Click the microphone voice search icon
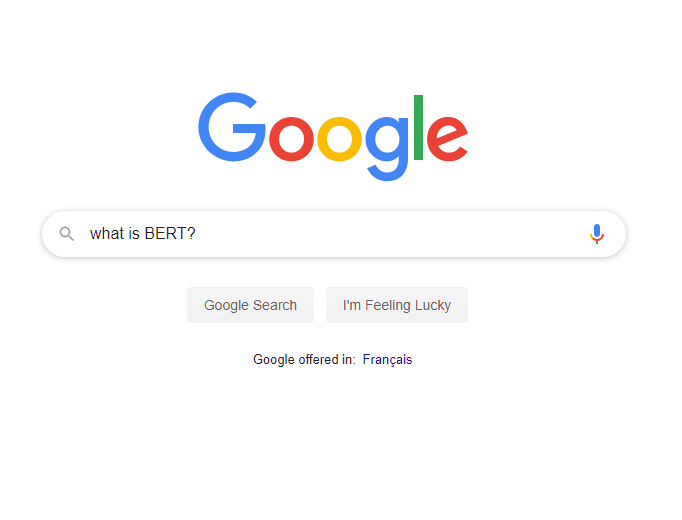This screenshot has width=682, height=520. (x=597, y=234)
